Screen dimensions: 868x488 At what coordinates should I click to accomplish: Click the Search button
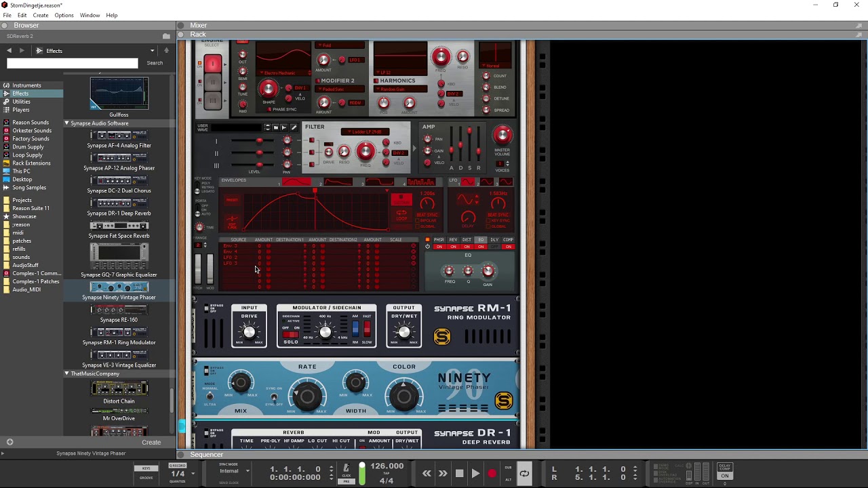click(155, 63)
